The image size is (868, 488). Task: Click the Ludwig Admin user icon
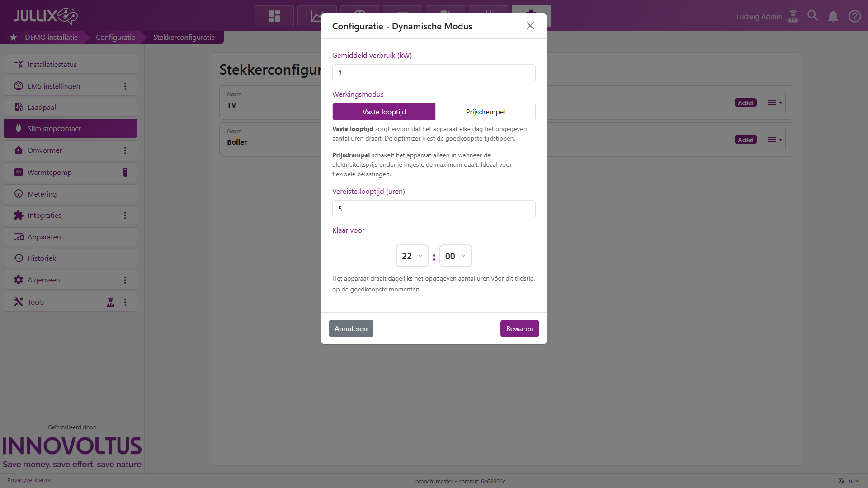pyautogui.click(x=793, y=16)
